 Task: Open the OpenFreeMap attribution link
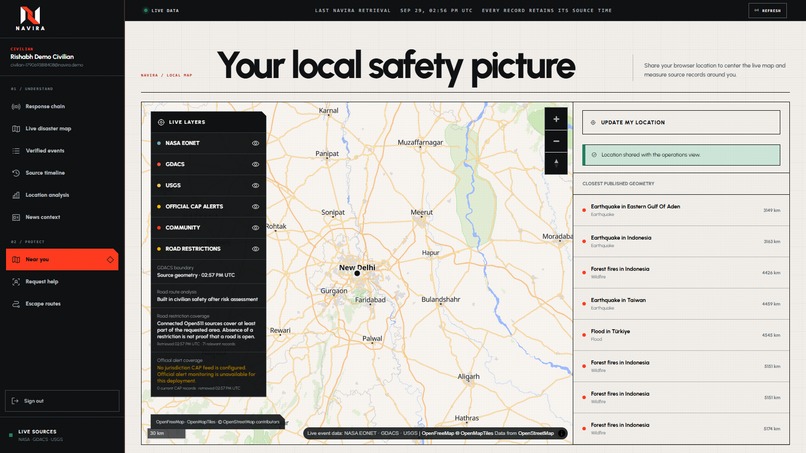(437, 433)
